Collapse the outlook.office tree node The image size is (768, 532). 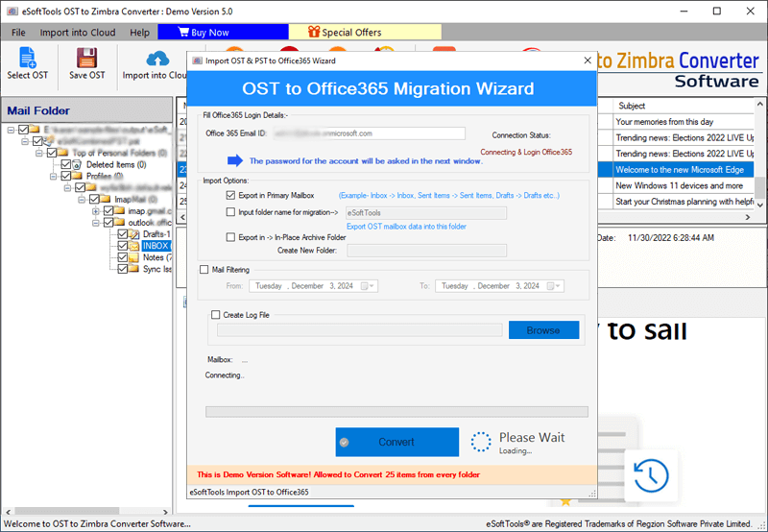pyautogui.click(x=97, y=223)
